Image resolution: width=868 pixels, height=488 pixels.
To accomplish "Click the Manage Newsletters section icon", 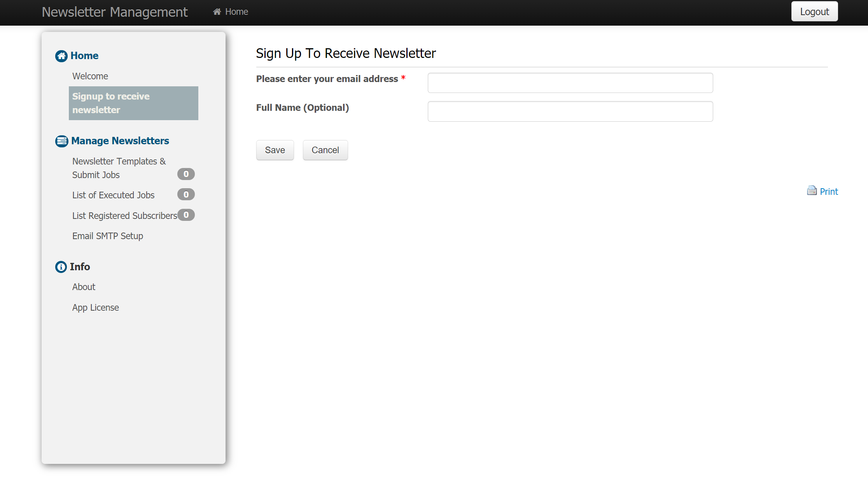I will pyautogui.click(x=62, y=141).
